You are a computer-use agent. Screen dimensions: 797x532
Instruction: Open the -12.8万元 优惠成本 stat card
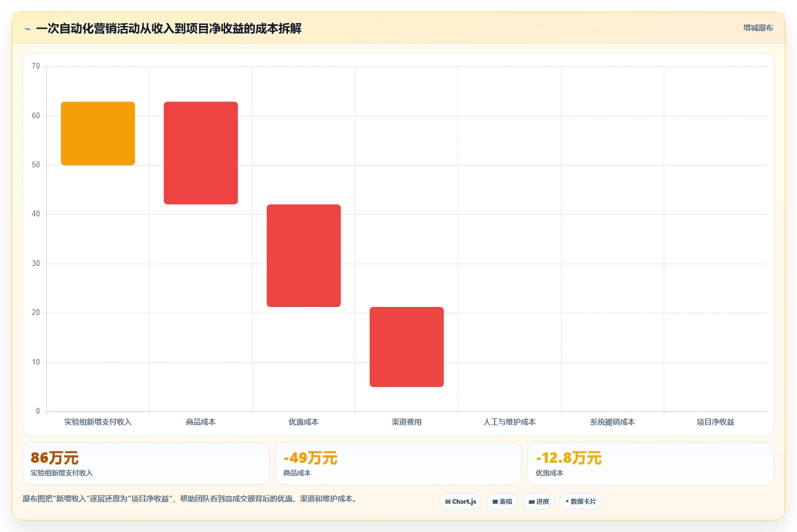(651, 463)
